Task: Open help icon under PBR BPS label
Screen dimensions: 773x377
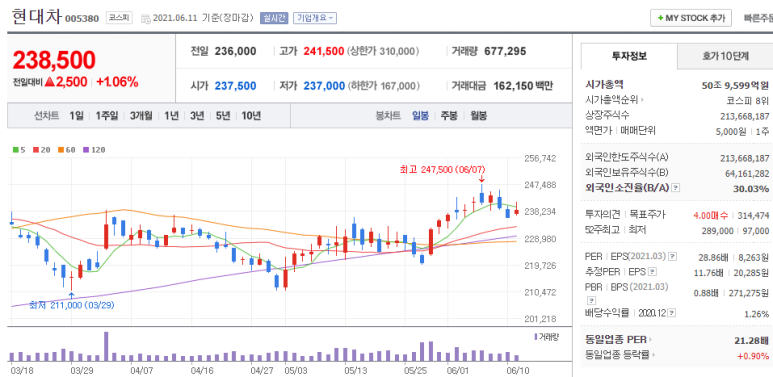Action: coord(592,300)
